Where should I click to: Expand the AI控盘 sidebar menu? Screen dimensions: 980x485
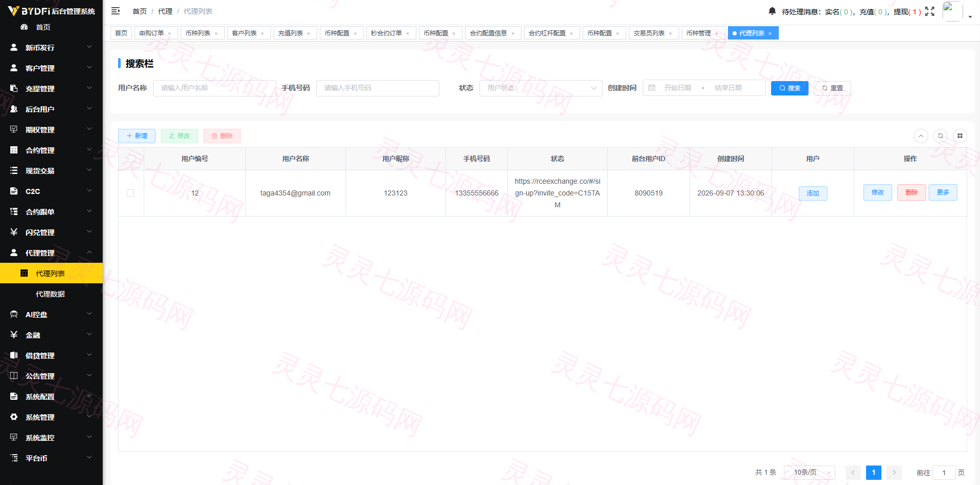[x=51, y=314]
